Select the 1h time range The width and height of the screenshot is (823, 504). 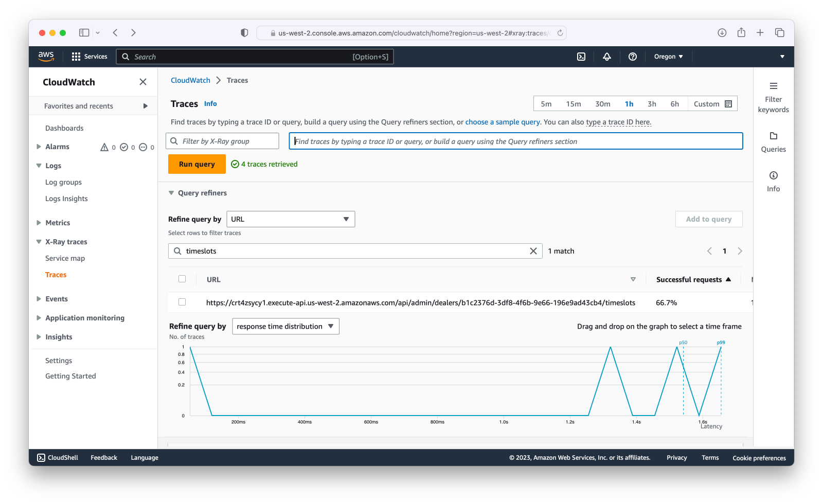tap(629, 104)
